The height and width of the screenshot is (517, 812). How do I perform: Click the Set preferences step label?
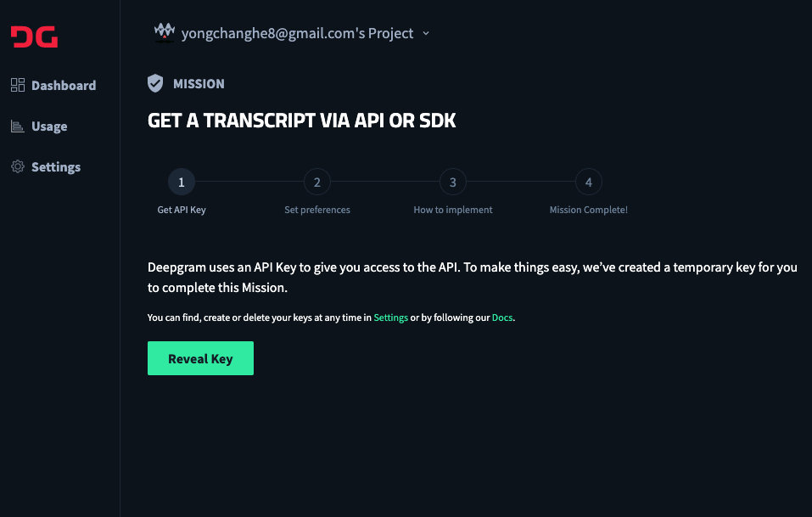(317, 210)
